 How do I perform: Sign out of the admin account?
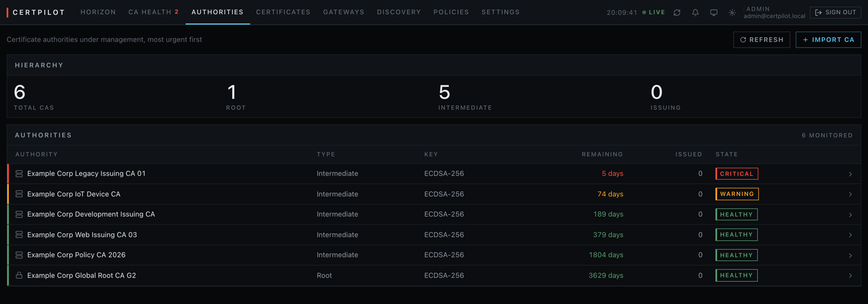point(835,12)
